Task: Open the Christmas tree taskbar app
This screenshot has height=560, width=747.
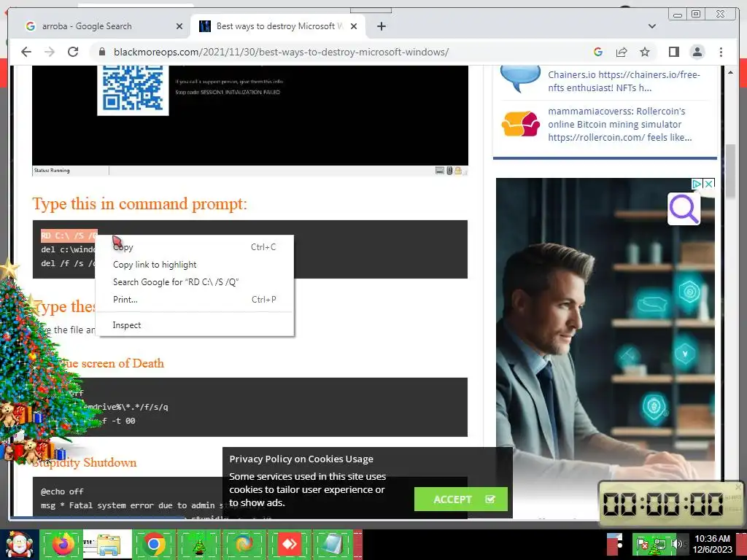Action: (198, 544)
